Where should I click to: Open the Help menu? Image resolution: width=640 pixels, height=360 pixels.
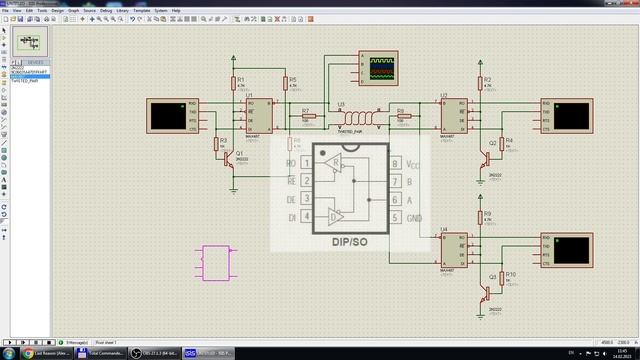[176, 11]
